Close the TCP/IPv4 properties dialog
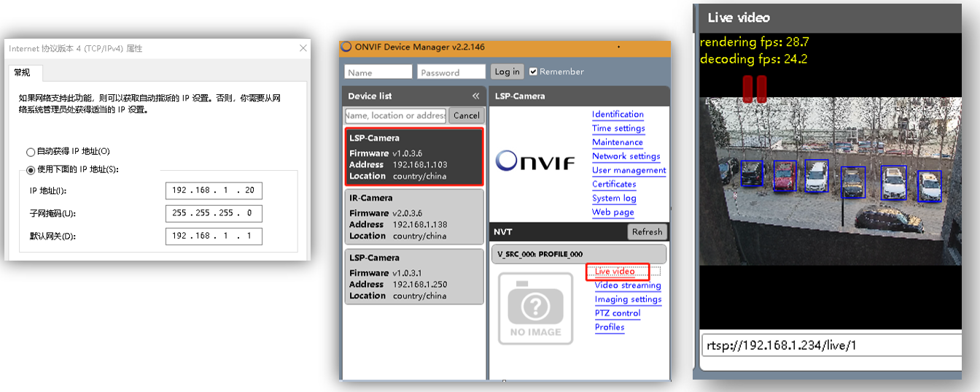This screenshot has width=980, height=392. (x=303, y=48)
